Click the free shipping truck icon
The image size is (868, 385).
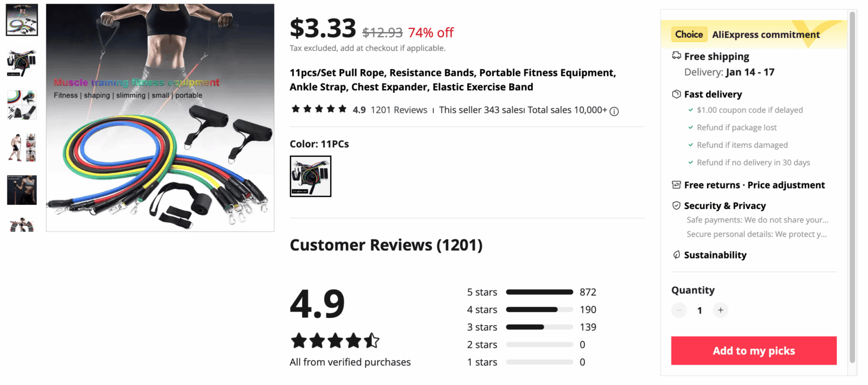(676, 56)
